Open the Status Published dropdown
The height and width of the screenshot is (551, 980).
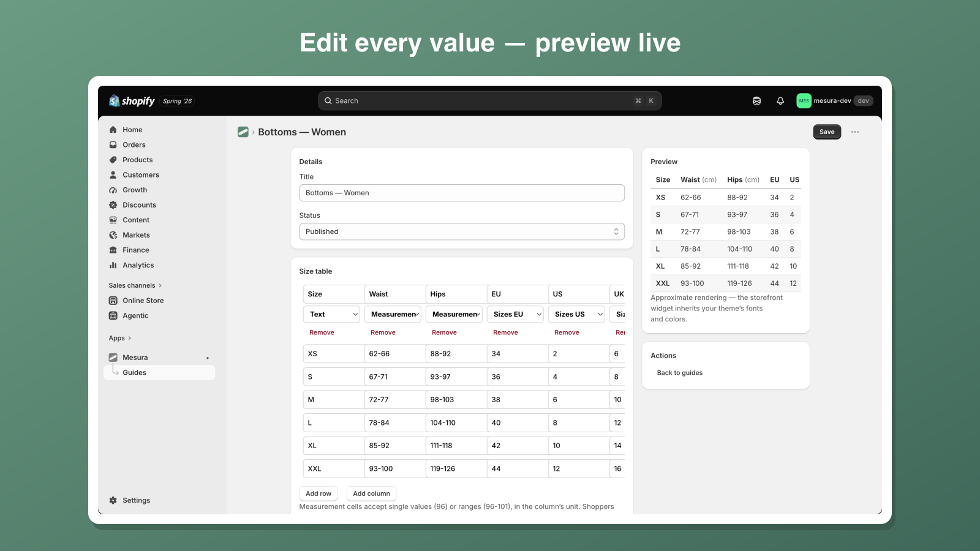[462, 231]
